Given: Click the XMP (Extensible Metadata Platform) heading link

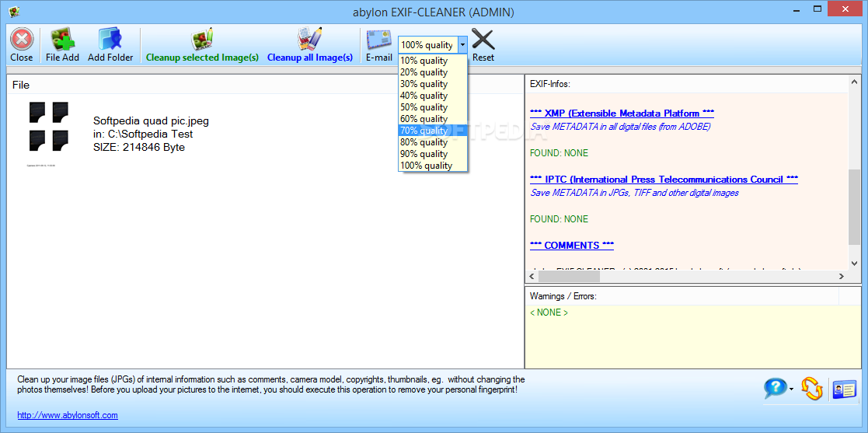Looking at the screenshot, I should click(x=622, y=113).
